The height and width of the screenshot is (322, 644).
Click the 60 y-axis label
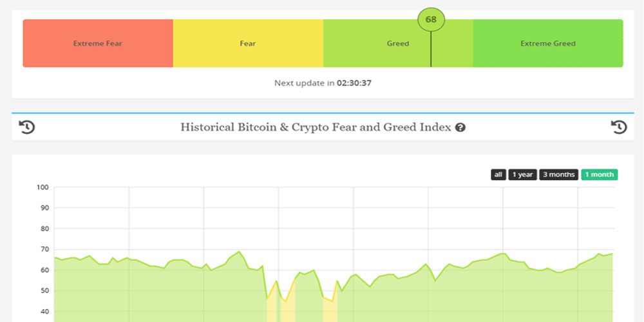click(x=44, y=270)
